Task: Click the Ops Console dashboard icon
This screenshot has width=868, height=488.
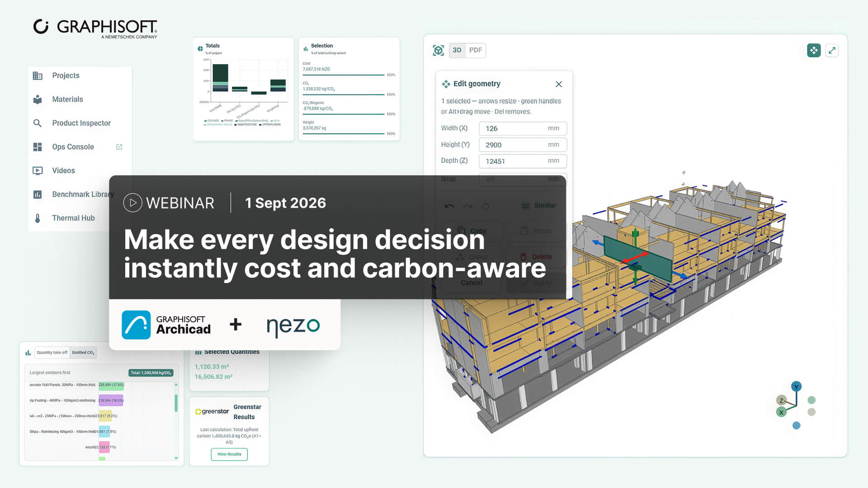Action: point(38,147)
